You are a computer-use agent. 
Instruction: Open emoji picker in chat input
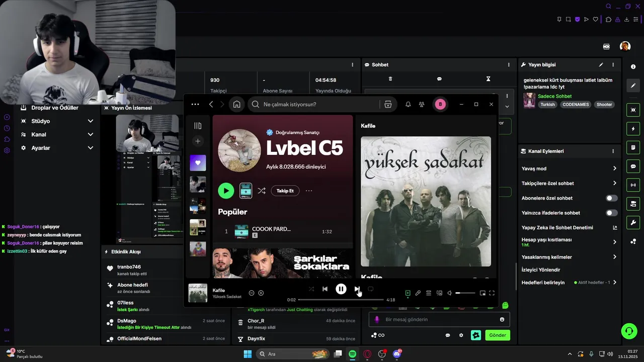(x=502, y=319)
